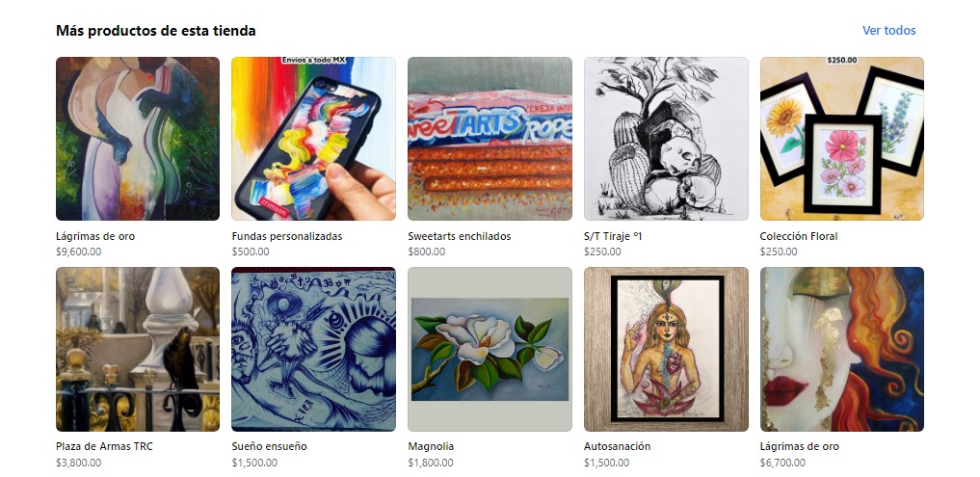
Task: Open the Autosanación framed artwork image
Action: tap(666, 349)
